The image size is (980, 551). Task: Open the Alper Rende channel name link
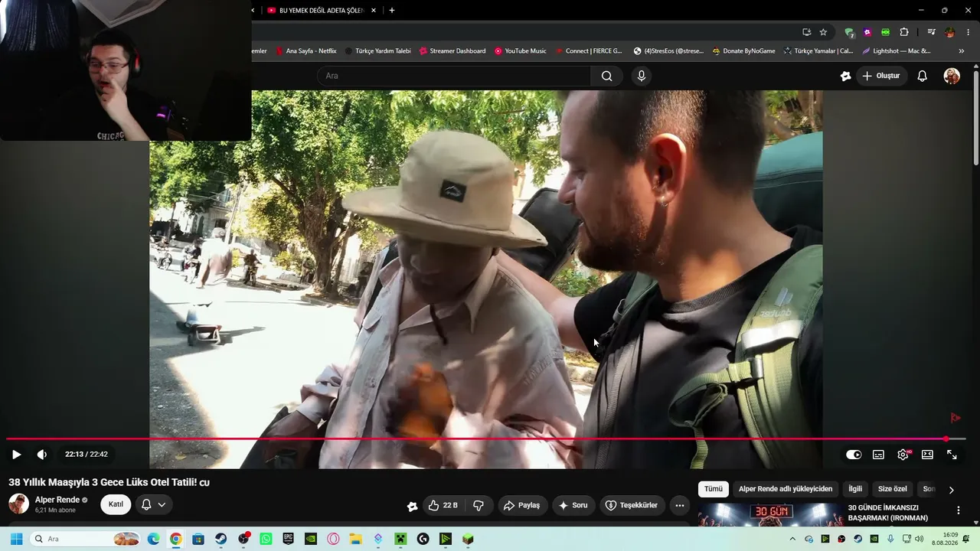(x=57, y=500)
